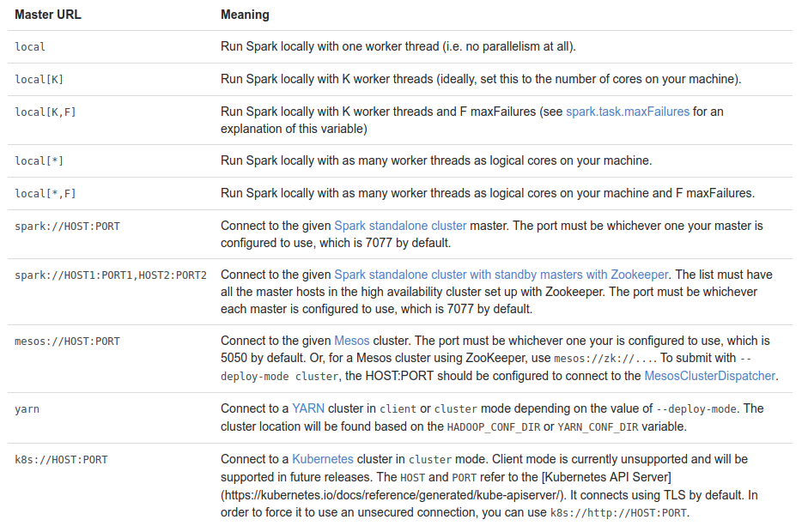Follow the Spark standalone cluster link
The width and height of the screenshot is (808, 532).
click(x=400, y=226)
